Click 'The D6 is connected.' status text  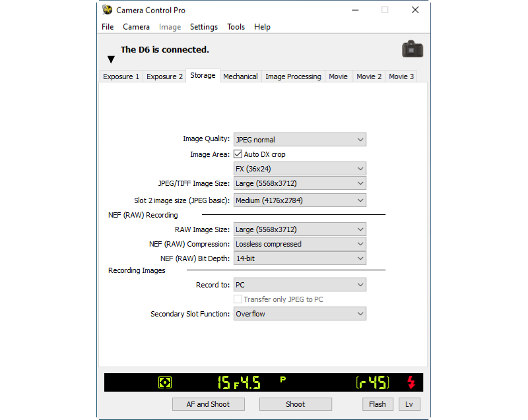[x=165, y=49]
